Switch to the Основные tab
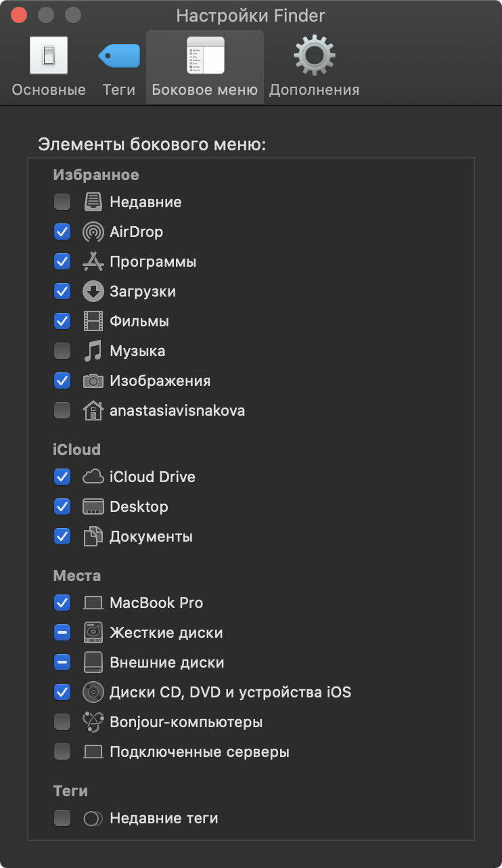The height and width of the screenshot is (868, 502). 49,67
